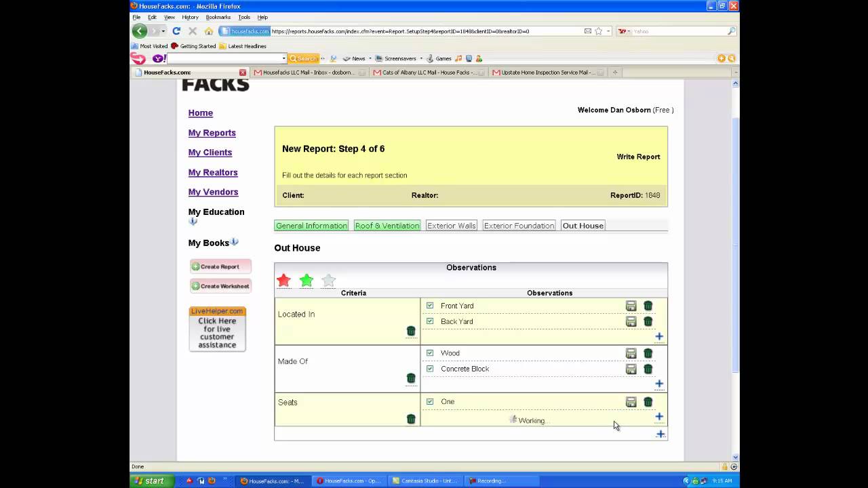This screenshot has height=488, width=868.
Task: Switch to Cats of Albany LLC Mail tab
Action: tap(429, 72)
